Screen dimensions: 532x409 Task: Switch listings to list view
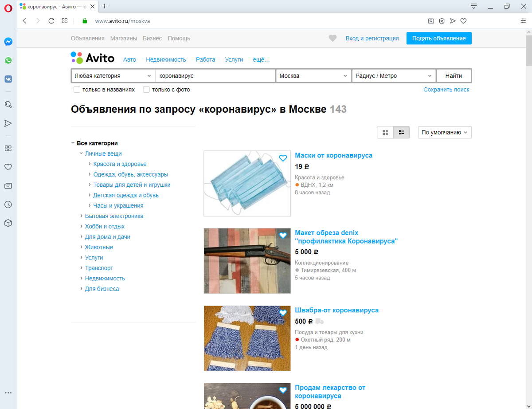401,132
